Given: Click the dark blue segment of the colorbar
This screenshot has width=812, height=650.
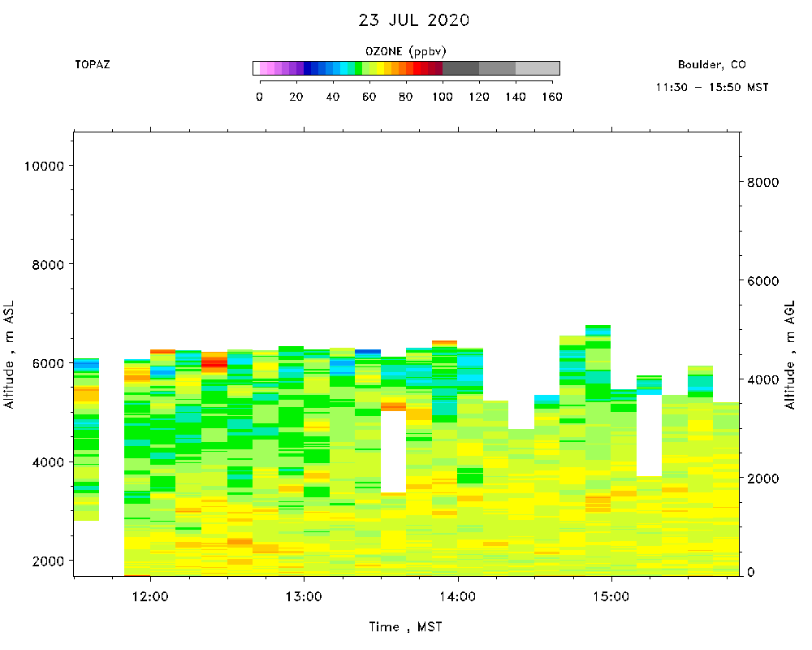Looking at the screenshot, I should tap(307, 68).
